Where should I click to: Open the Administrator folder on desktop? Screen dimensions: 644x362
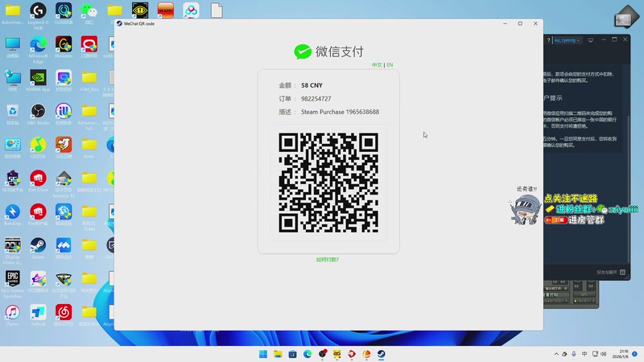[x=13, y=14]
